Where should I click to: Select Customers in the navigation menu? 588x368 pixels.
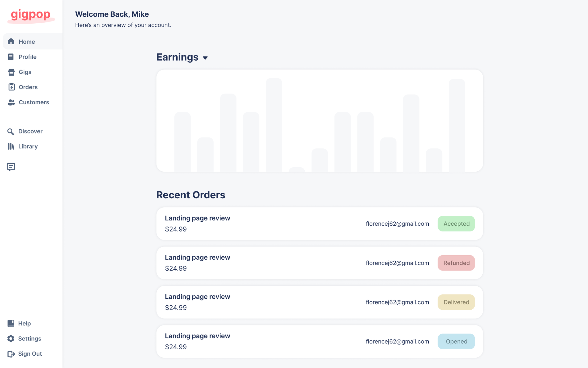click(x=34, y=102)
